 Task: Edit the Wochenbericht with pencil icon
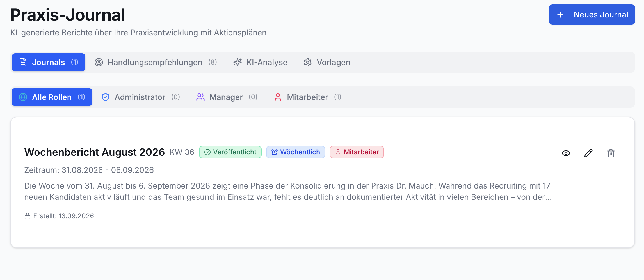pos(588,153)
